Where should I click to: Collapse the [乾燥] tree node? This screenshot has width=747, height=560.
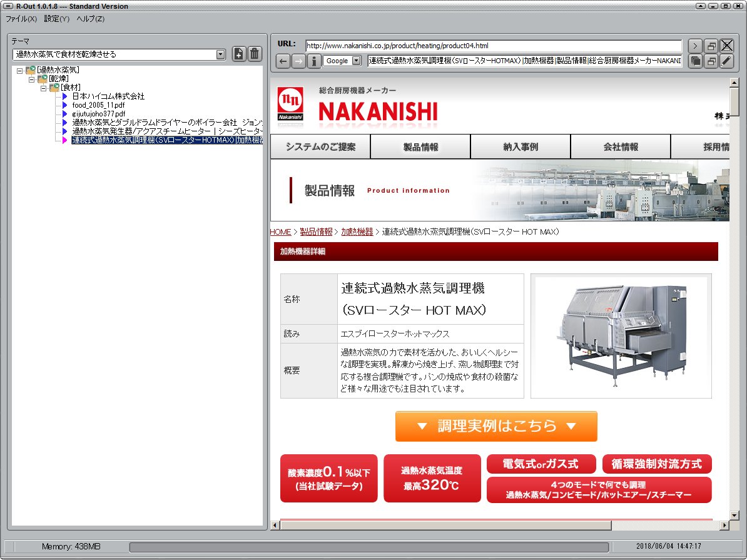[x=31, y=79]
